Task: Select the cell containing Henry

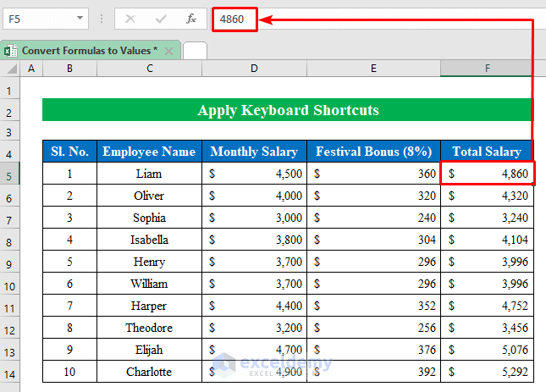Action: tap(149, 262)
